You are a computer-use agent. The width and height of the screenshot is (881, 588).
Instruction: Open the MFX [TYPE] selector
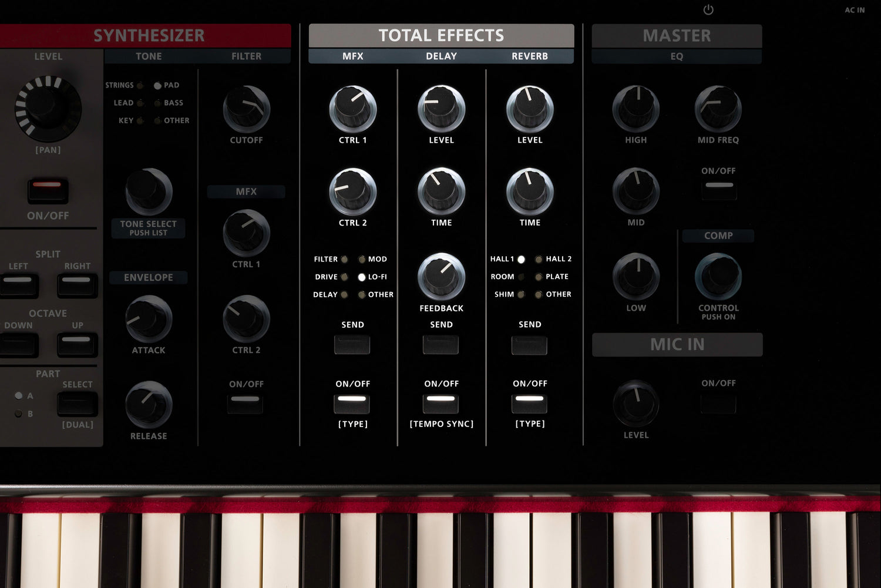tap(352, 404)
